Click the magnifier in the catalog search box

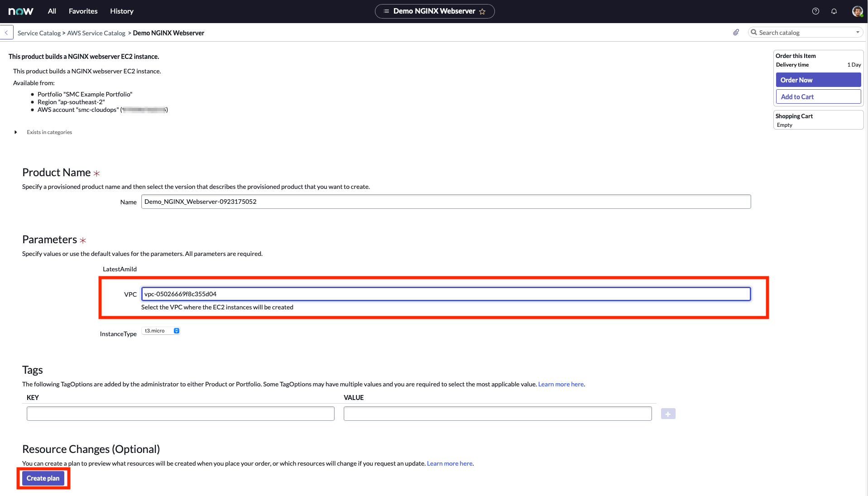[x=753, y=32]
